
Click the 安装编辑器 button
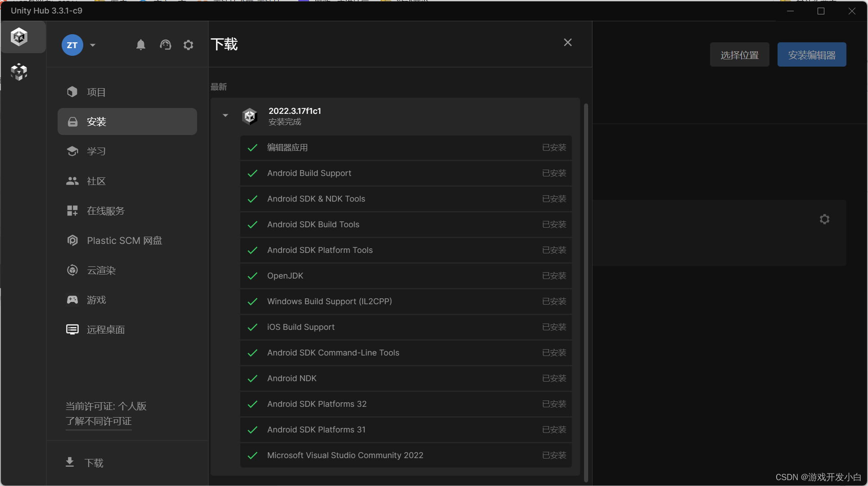click(x=811, y=55)
